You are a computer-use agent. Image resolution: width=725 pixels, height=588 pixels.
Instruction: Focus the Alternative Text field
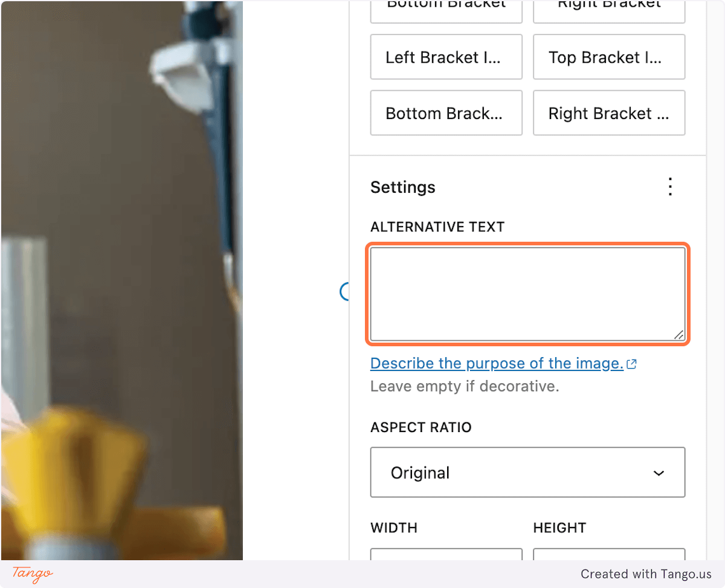[527, 294]
